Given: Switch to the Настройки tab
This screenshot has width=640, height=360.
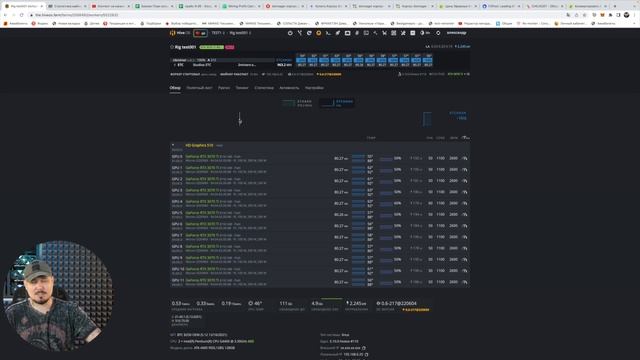Looking at the screenshot, I should pyautogui.click(x=314, y=88).
